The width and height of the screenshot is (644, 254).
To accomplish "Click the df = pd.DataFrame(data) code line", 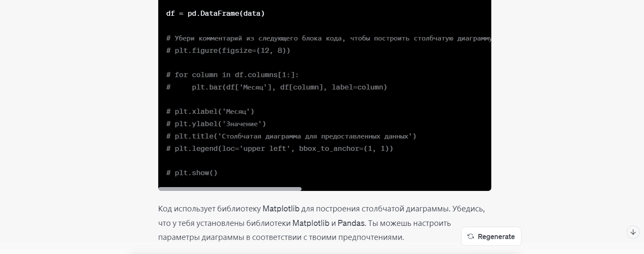I will tap(215, 14).
